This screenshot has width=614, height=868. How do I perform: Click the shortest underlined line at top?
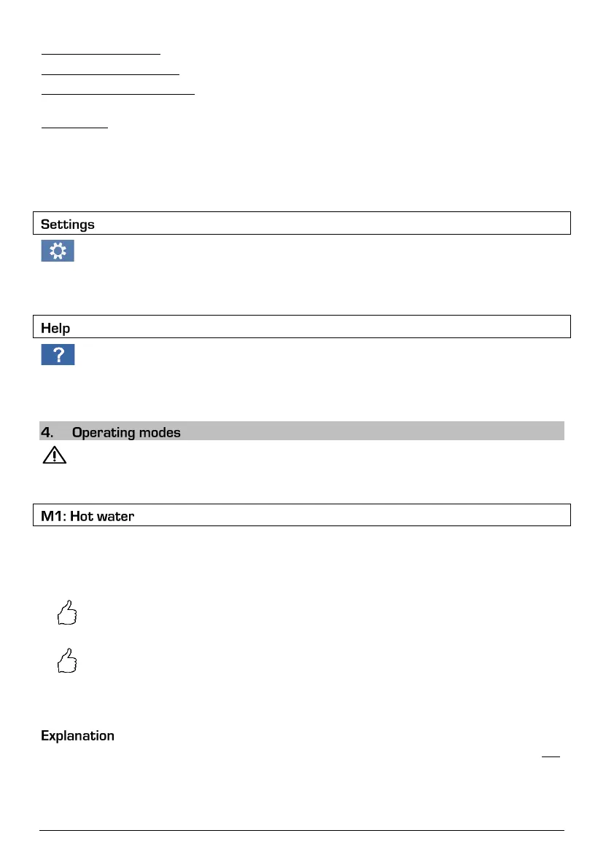(74, 128)
